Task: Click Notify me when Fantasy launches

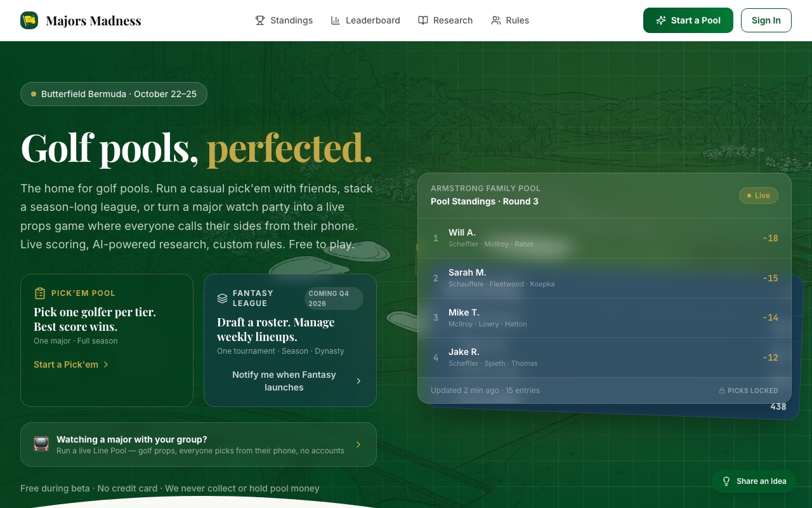Action: [x=290, y=381]
